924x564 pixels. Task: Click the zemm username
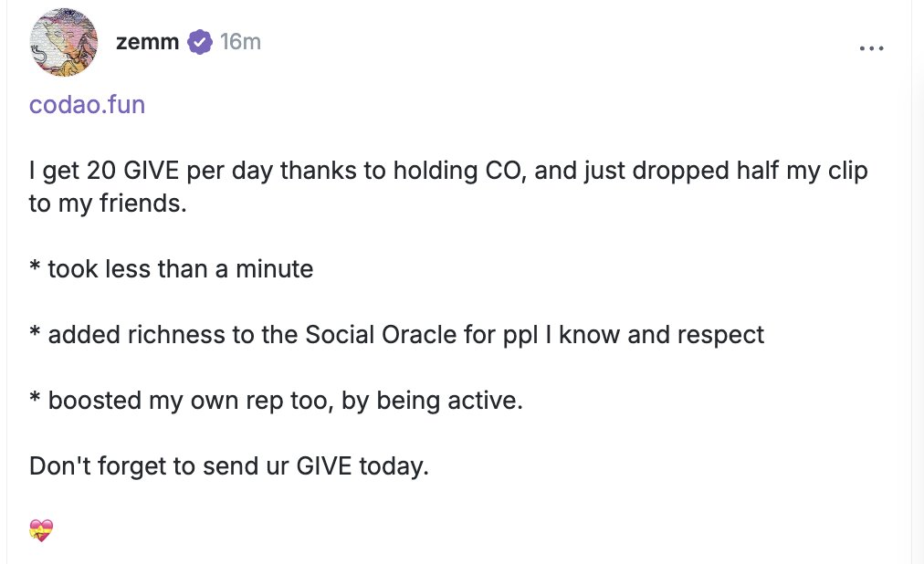pyautogui.click(x=147, y=42)
